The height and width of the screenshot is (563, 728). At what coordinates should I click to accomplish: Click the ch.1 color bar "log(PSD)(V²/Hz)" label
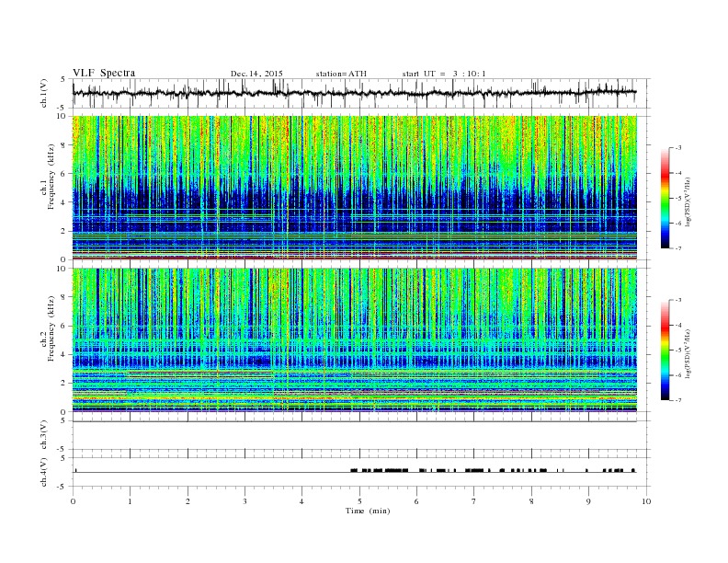(689, 201)
